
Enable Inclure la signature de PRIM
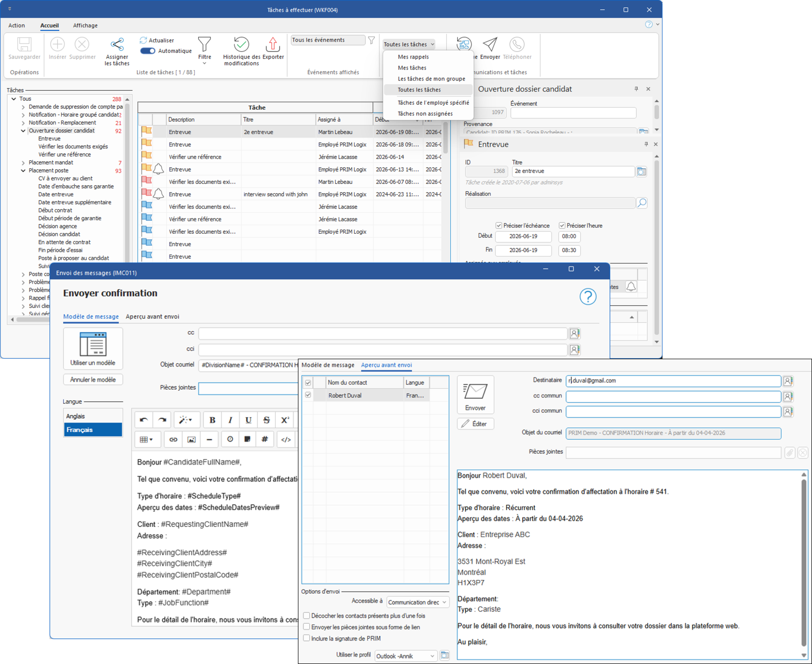306,638
